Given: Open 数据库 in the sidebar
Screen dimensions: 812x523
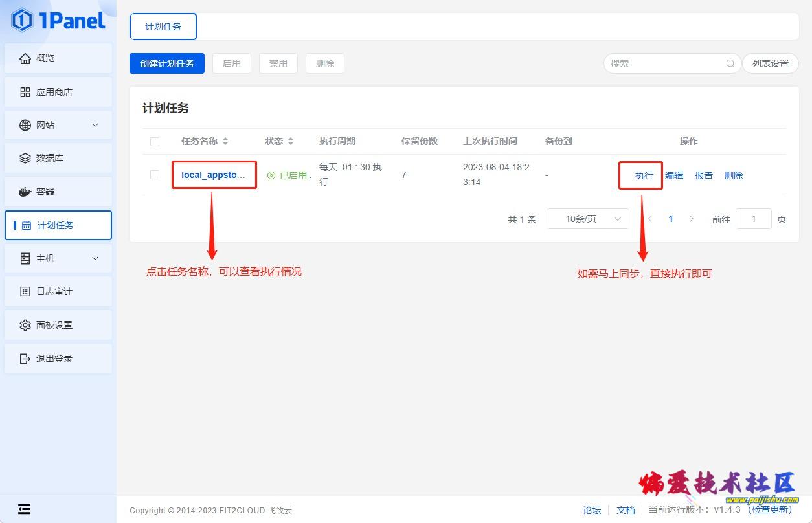Looking at the screenshot, I should click(58, 158).
